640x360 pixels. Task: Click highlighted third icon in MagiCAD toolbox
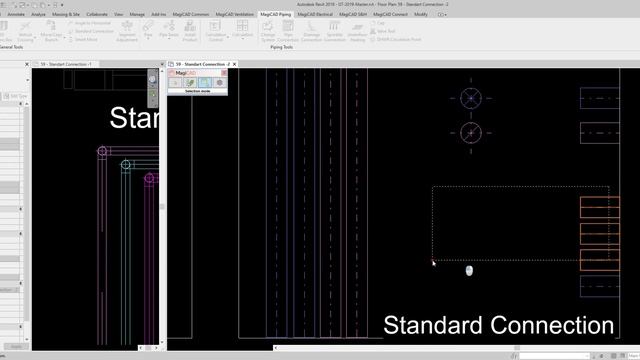pos(205,83)
